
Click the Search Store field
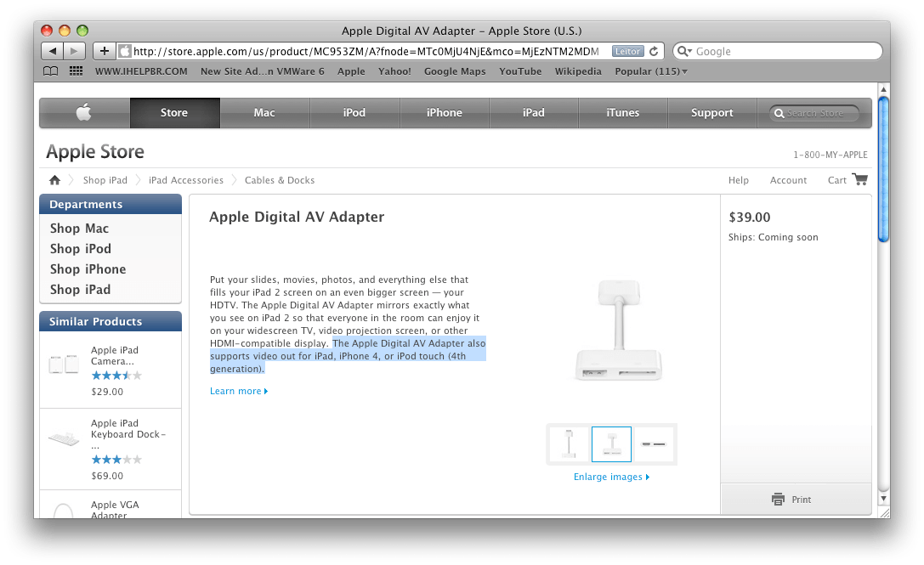click(814, 113)
